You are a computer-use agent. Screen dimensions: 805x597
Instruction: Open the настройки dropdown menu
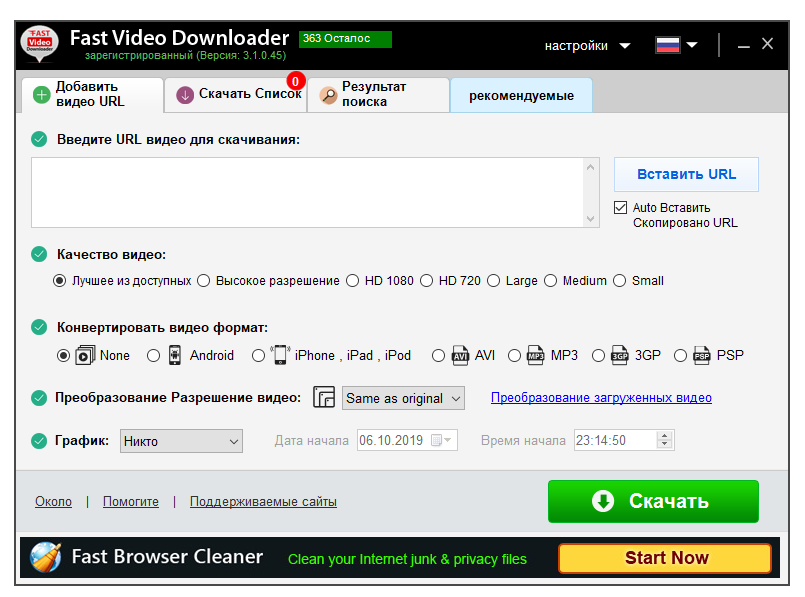coord(587,46)
